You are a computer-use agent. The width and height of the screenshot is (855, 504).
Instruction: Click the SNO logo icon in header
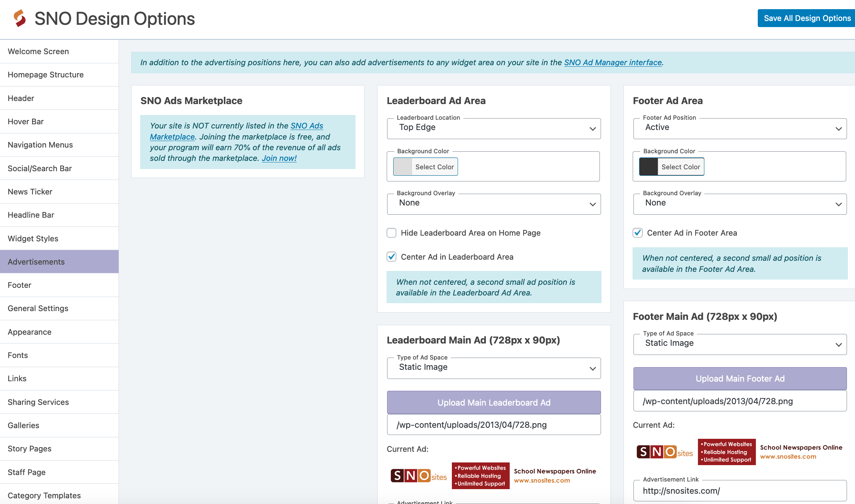19,18
